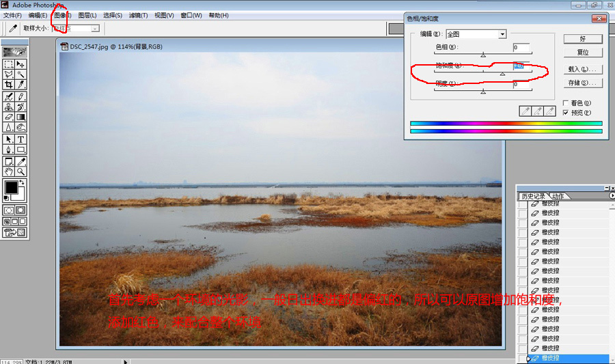This screenshot has height=364, width=615.
Task: Click the subtract-from-sample eyedropper in the dialog
Action: 550,111
